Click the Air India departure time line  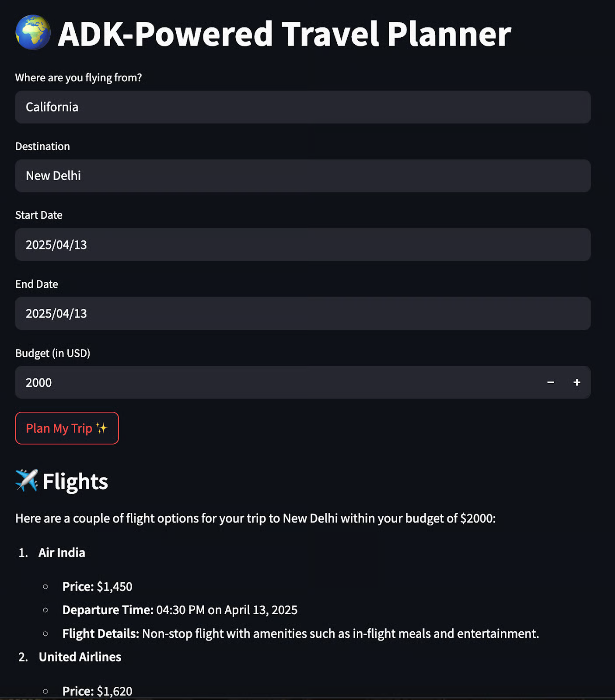coord(180,610)
